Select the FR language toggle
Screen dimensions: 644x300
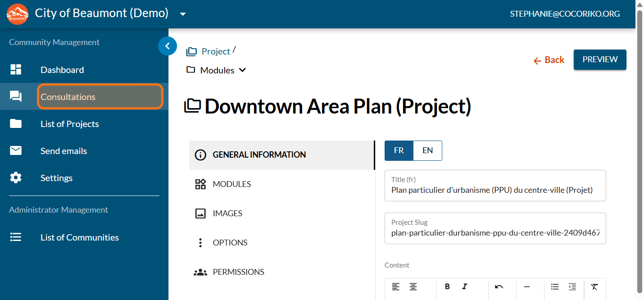[399, 150]
